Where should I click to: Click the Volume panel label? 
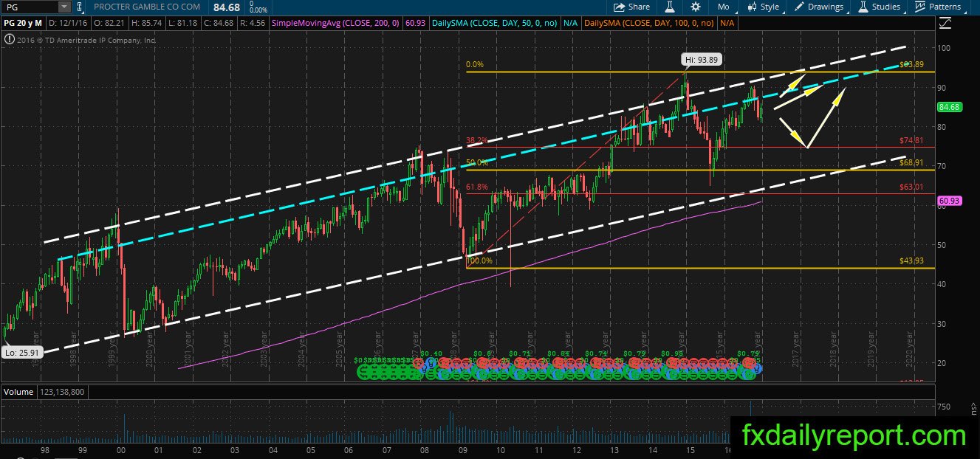17,390
